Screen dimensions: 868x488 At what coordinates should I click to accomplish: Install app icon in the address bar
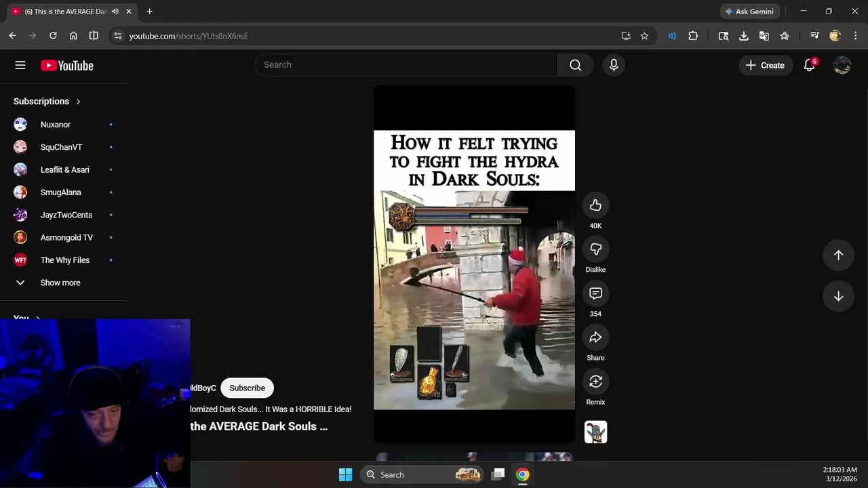[626, 36]
